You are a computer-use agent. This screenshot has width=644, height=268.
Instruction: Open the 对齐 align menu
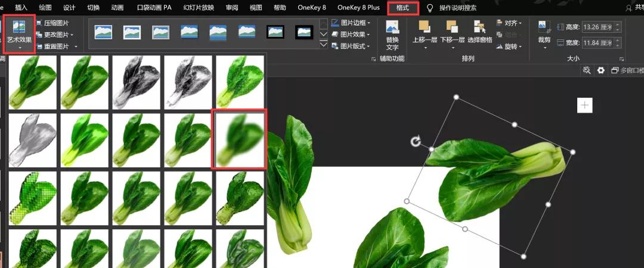coord(509,23)
